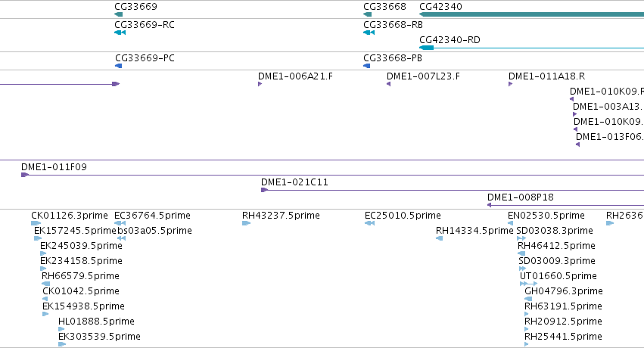Image resolution: width=644 pixels, height=348 pixels.
Task: Select the DME1-011A18.R BAC end label
Action: 546,76
